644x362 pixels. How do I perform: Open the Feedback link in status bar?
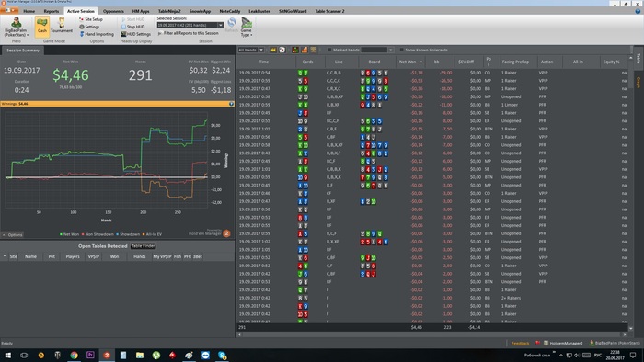click(x=520, y=343)
